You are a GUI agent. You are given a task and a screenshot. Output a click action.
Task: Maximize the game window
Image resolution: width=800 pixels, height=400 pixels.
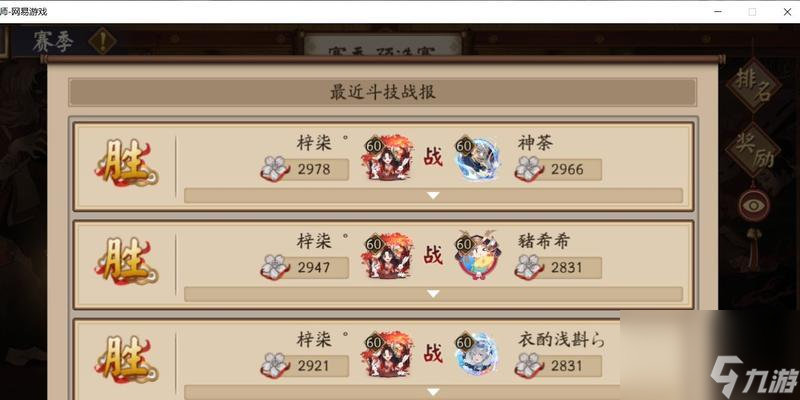click(x=752, y=12)
